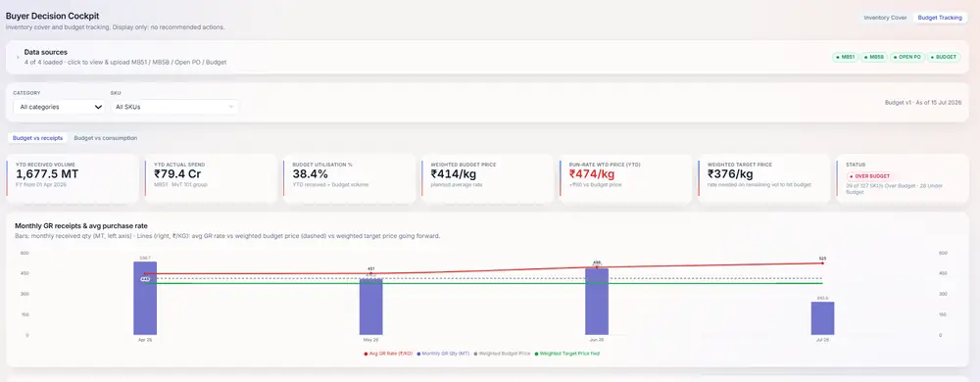The height and width of the screenshot is (382, 980).
Task: Click the MB5B source badge
Action: point(874,57)
